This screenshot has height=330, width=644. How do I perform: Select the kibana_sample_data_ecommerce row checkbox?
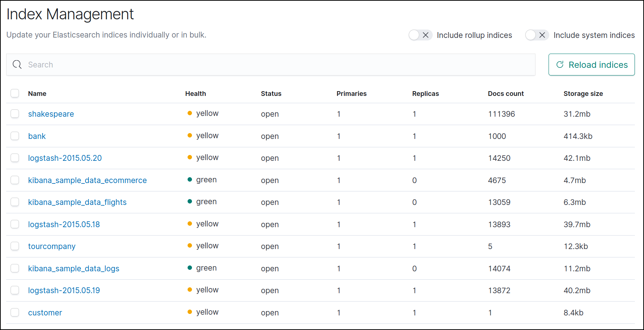[15, 180]
